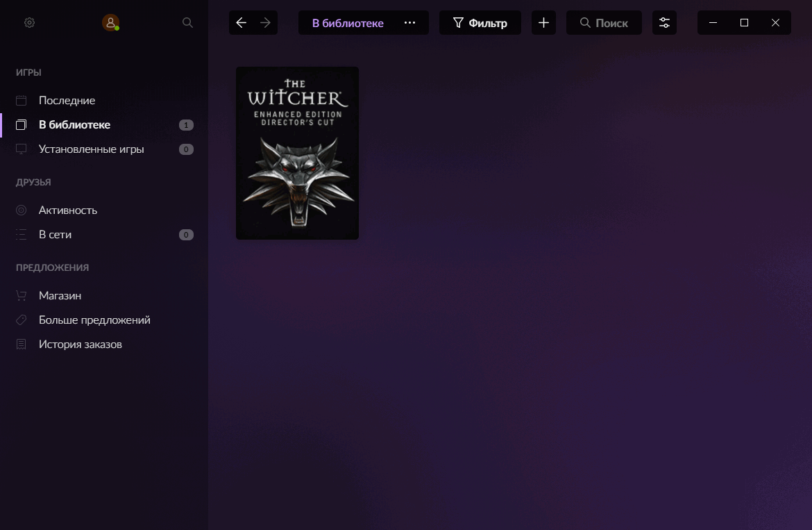Open the view settings sliders icon
The width and height of the screenshot is (812, 530).
pos(664,22)
